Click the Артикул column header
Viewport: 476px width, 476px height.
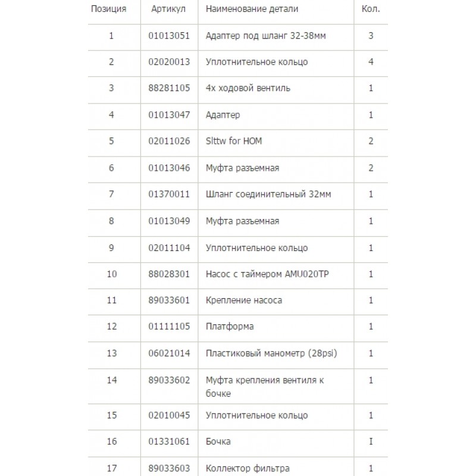point(168,9)
